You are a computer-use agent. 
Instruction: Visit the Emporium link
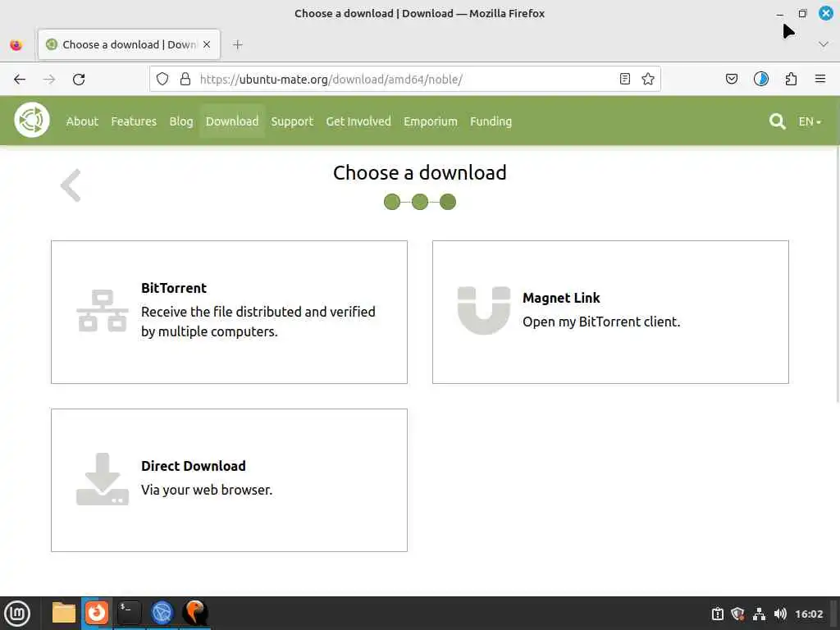(x=431, y=121)
